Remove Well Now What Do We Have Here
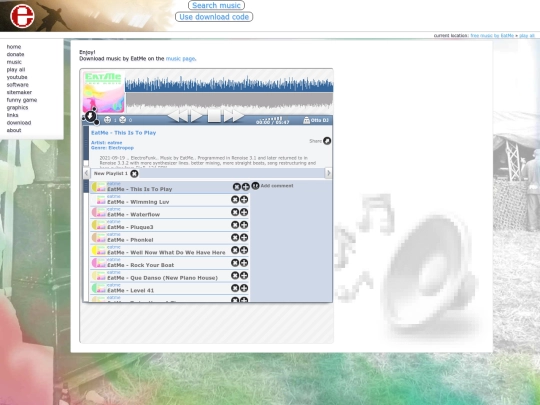 click(235, 250)
